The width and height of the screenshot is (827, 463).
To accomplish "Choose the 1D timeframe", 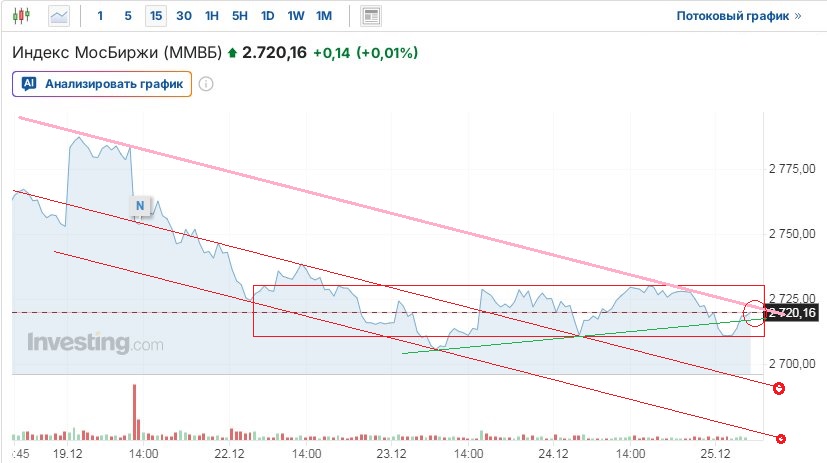I will (267, 16).
